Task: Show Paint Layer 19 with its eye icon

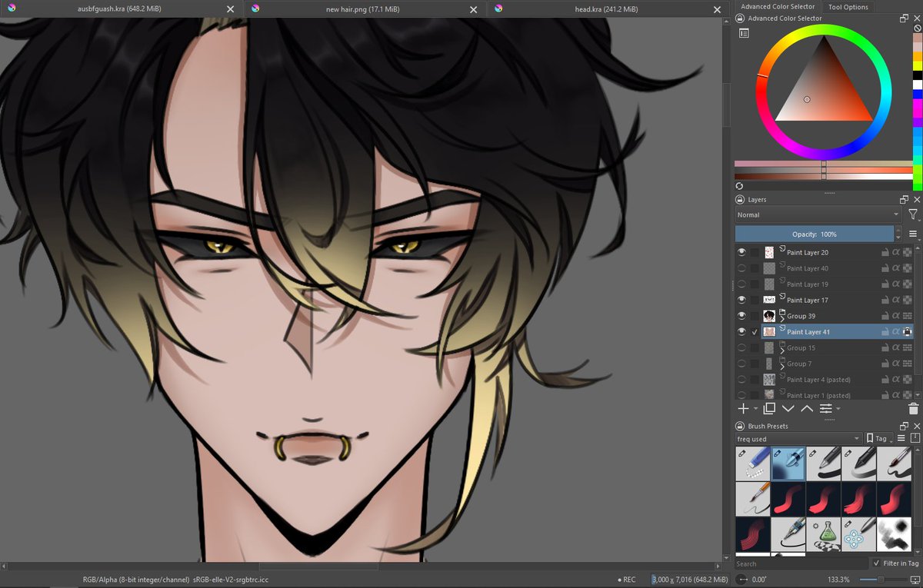Action: tap(741, 284)
